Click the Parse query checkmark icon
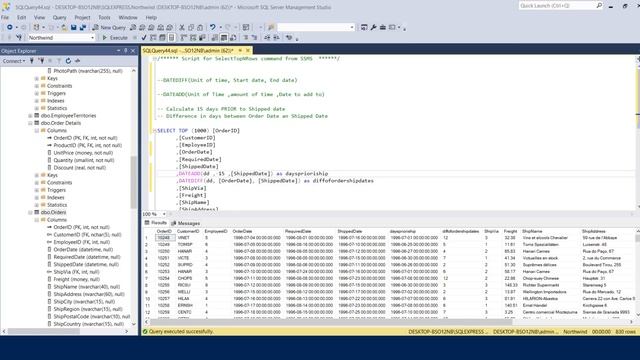The image size is (640, 360). [144, 38]
